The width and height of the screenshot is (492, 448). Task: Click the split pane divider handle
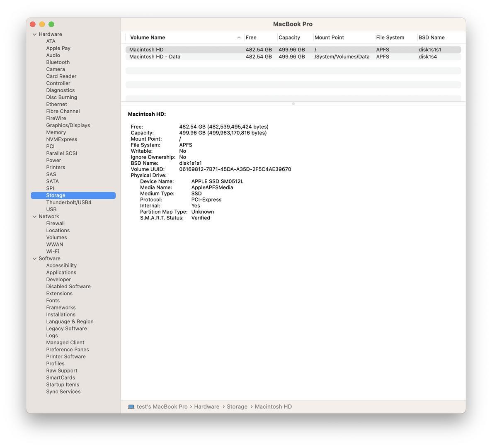click(x=293, y=104)
